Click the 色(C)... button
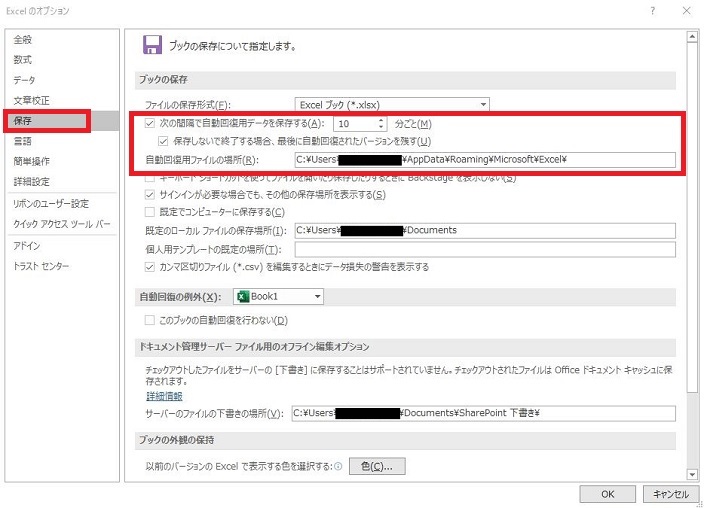This screenshot has width=704, height=508. 377,466
